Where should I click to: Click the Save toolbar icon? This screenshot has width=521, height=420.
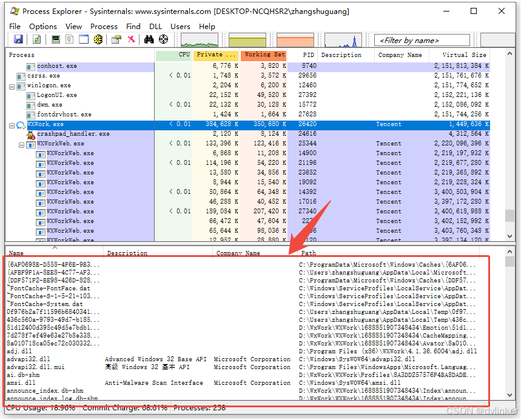tap(18, 39)
